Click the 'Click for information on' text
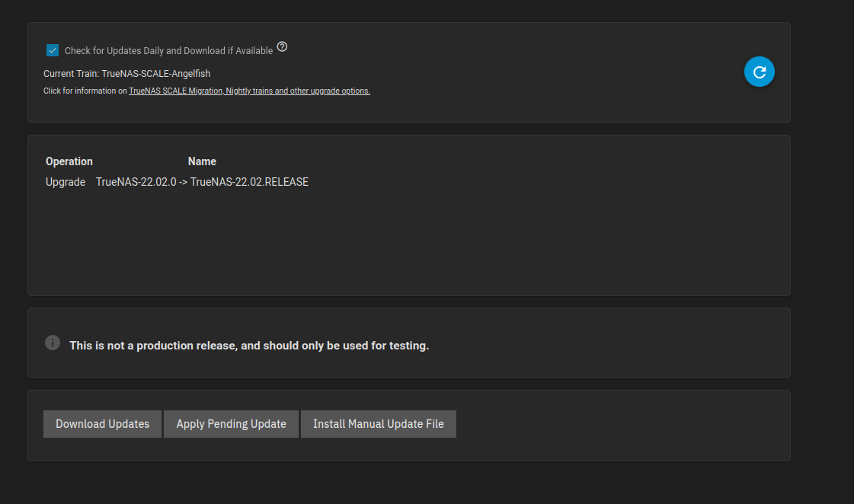854x504 pixels. pos(85,91)
